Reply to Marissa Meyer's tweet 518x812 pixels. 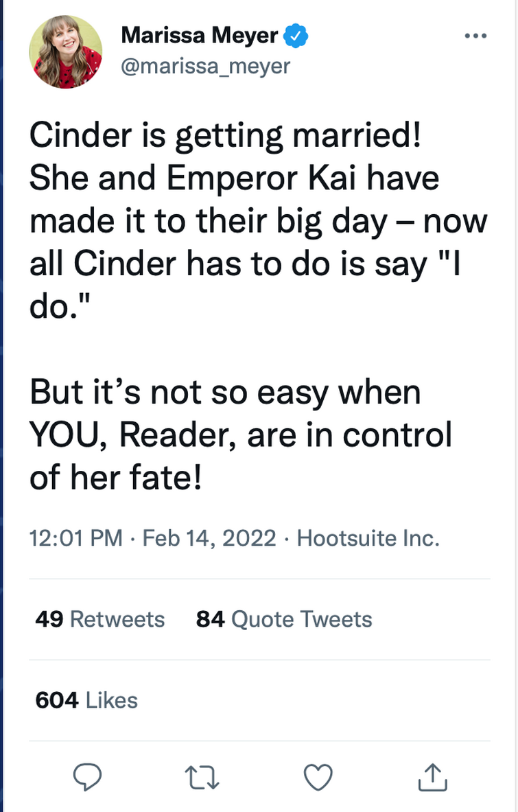pos(87,776)
